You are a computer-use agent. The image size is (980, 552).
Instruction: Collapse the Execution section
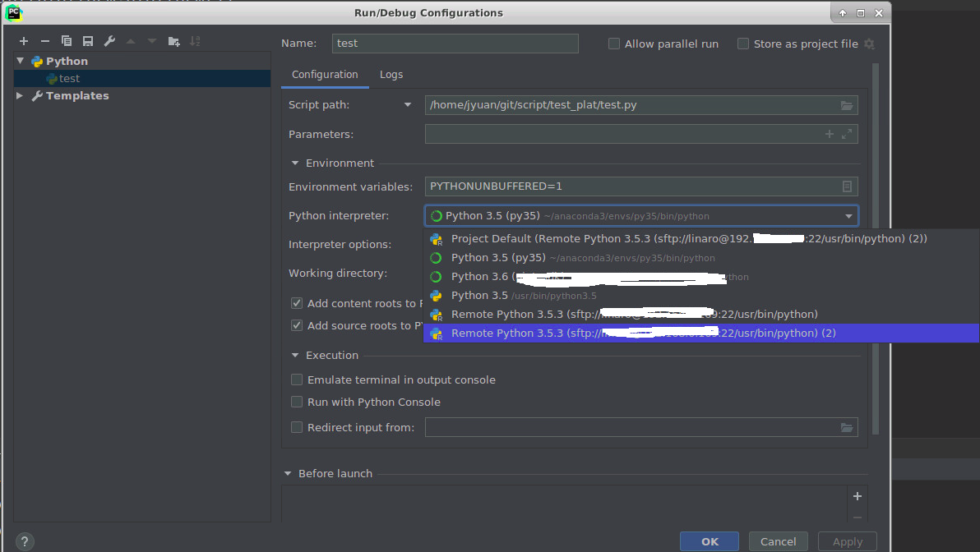click(295, 356)
